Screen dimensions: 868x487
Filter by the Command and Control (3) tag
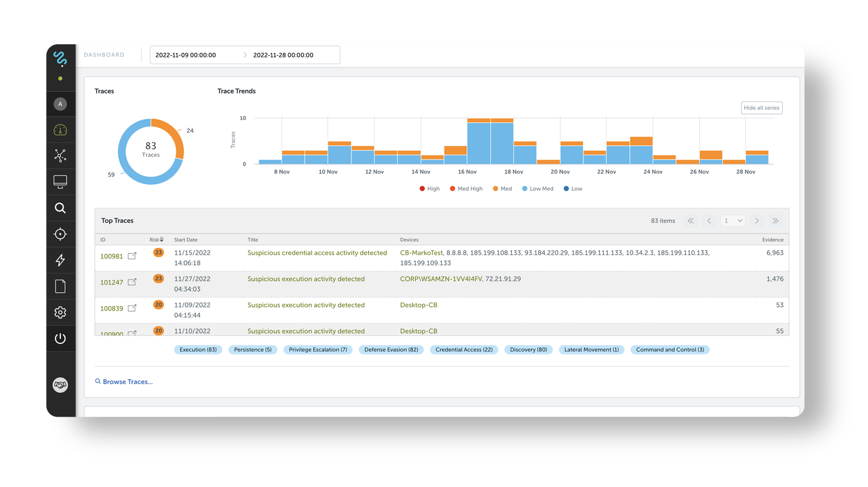click(670, 350)
